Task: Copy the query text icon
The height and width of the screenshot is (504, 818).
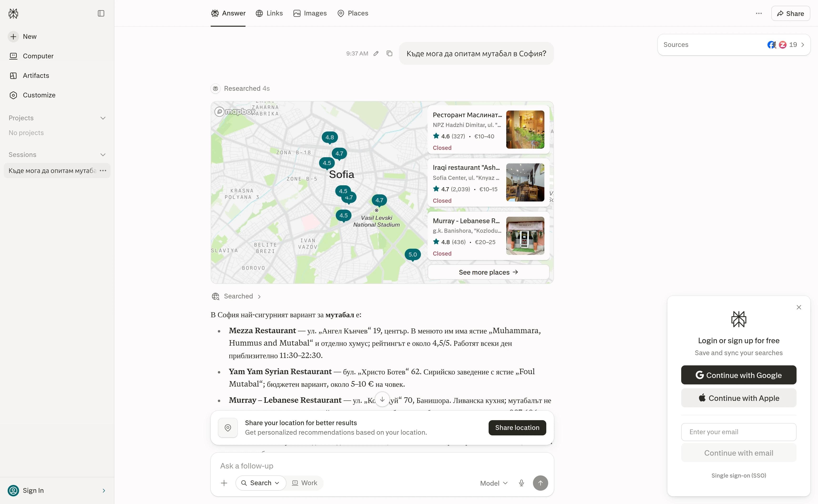Action: click(389, 53)
